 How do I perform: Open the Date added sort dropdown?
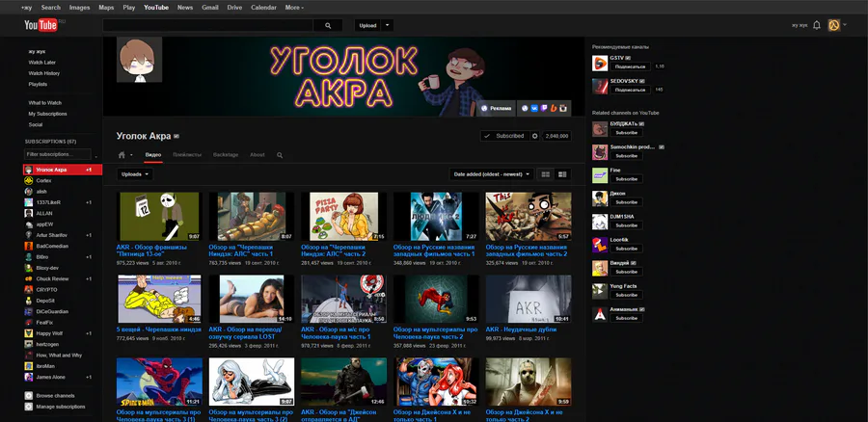(x=492, y=174)
